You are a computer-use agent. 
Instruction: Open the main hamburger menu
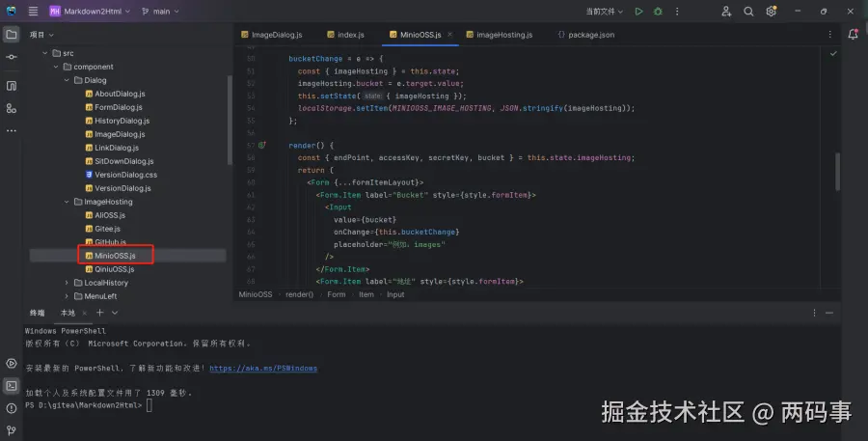[33, 11]
